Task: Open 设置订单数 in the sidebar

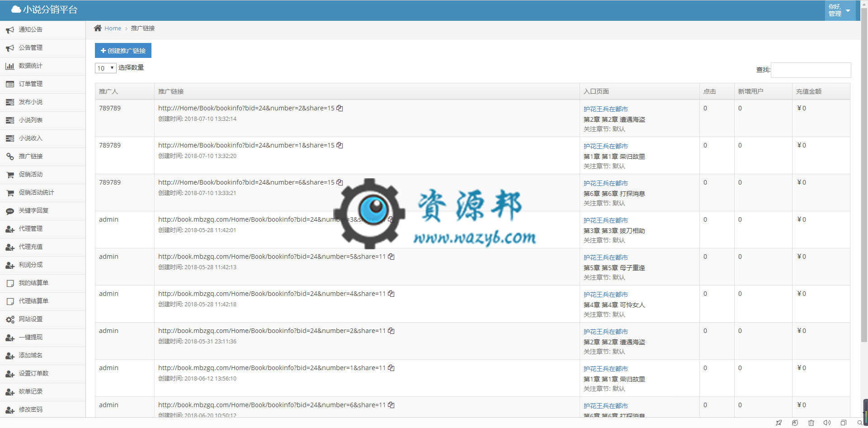Action: [x=43, y=374]
